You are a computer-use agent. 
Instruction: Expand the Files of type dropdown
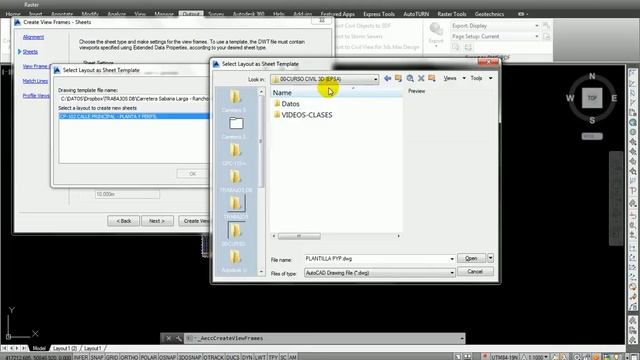pos(452,273)
